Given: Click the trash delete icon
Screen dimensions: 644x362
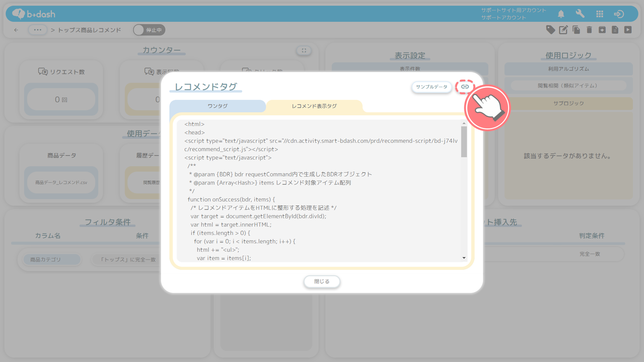Looking at the screenshot, I should (x=589, y=30).
